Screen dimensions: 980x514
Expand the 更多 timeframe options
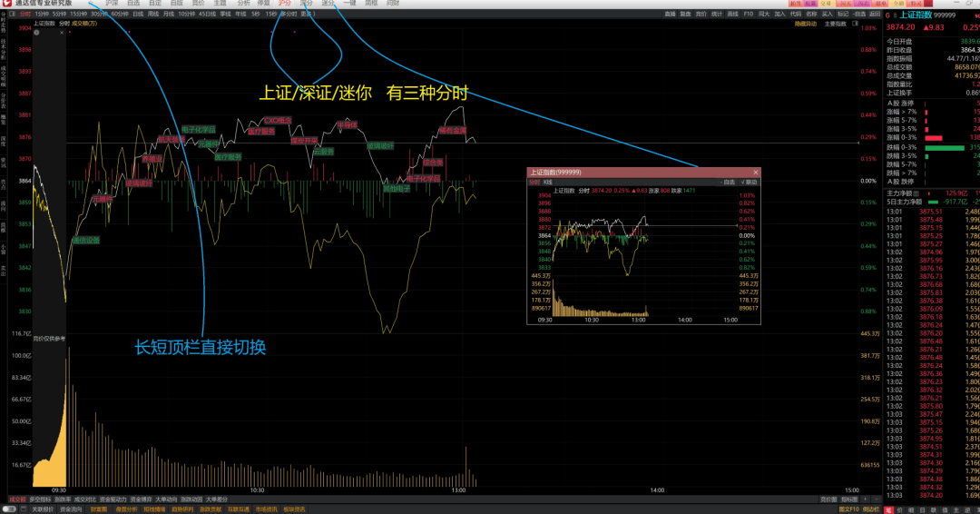tap(308, 14)
